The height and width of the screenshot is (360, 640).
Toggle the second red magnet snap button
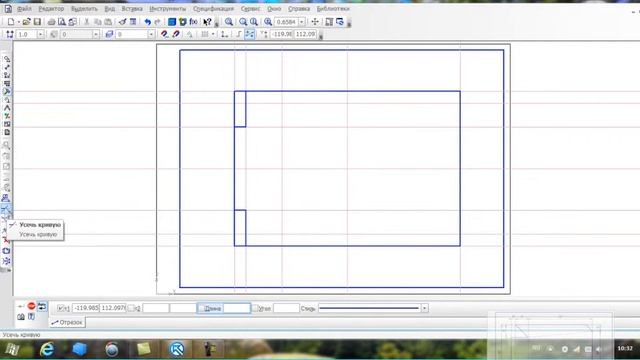click(176, 34)
